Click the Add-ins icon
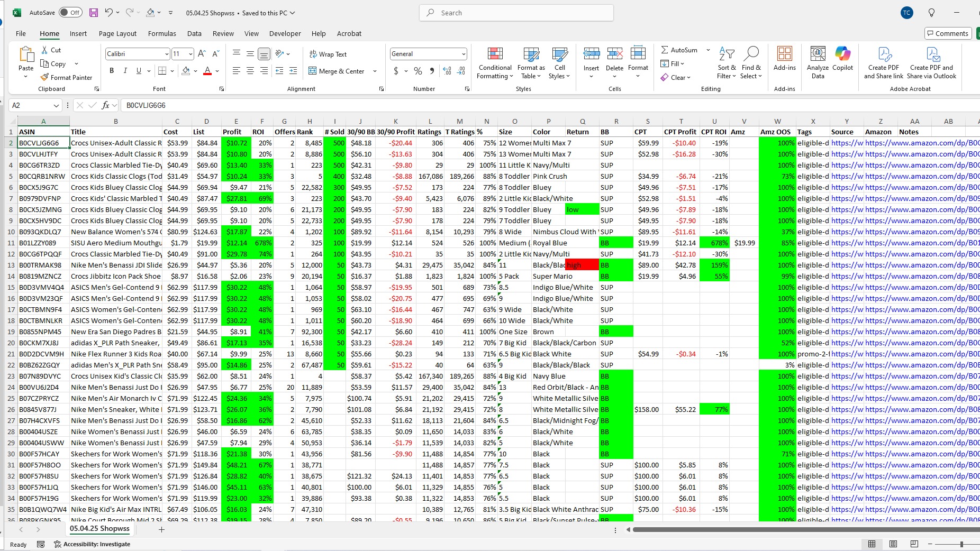The image size is (980, 551). pyautogui.click(x=784, y=59)
